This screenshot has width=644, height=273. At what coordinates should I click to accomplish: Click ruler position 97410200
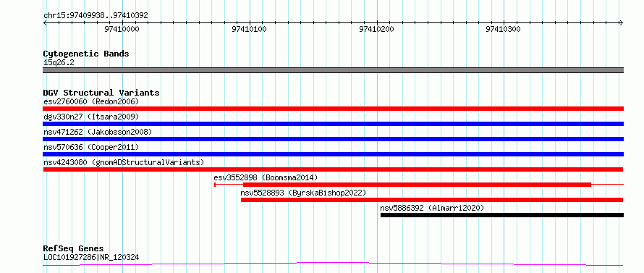[x=376, y=29]
